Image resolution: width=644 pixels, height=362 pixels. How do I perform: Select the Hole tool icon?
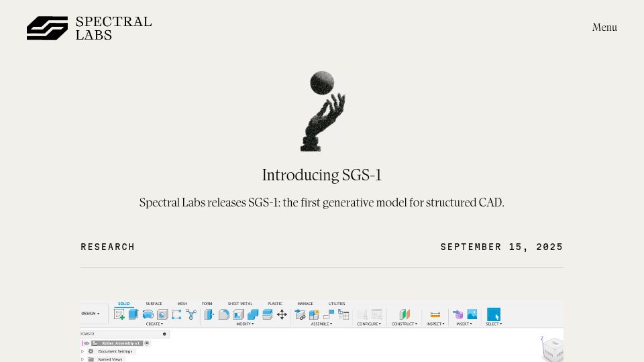(162, 314)
